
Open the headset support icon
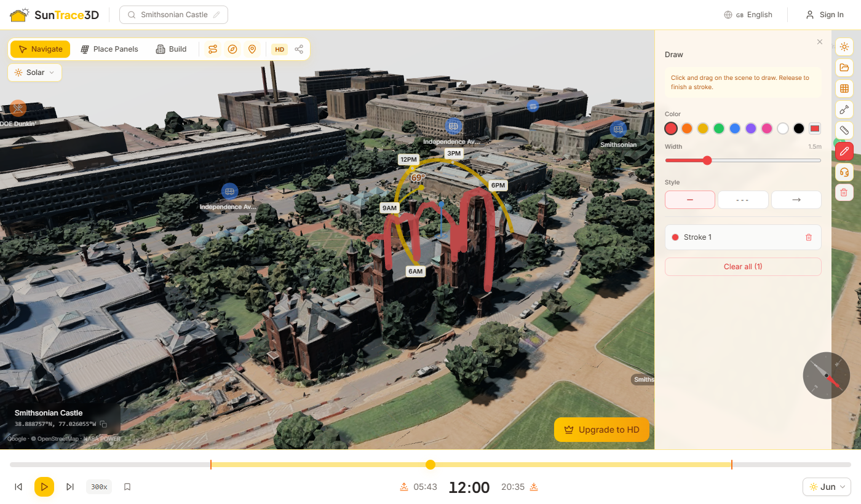(x=844, y=172)
